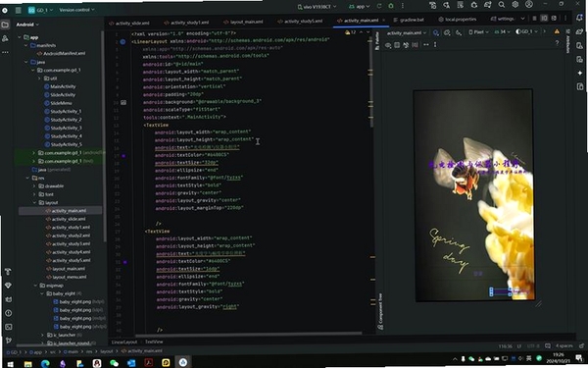Select LinearLayout in the editor breadcrumb
The width and height of the screenshot is (588, 368).
coord(124,342)
